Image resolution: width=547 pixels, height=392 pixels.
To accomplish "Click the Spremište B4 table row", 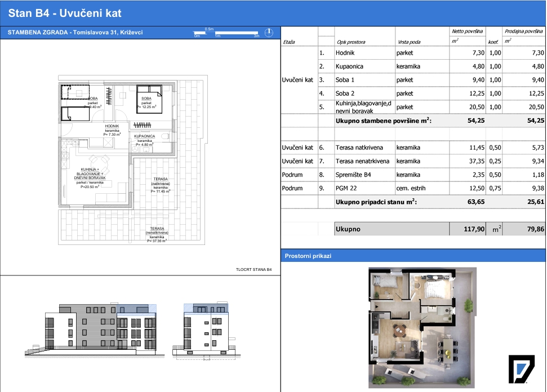I will point(413,175).
